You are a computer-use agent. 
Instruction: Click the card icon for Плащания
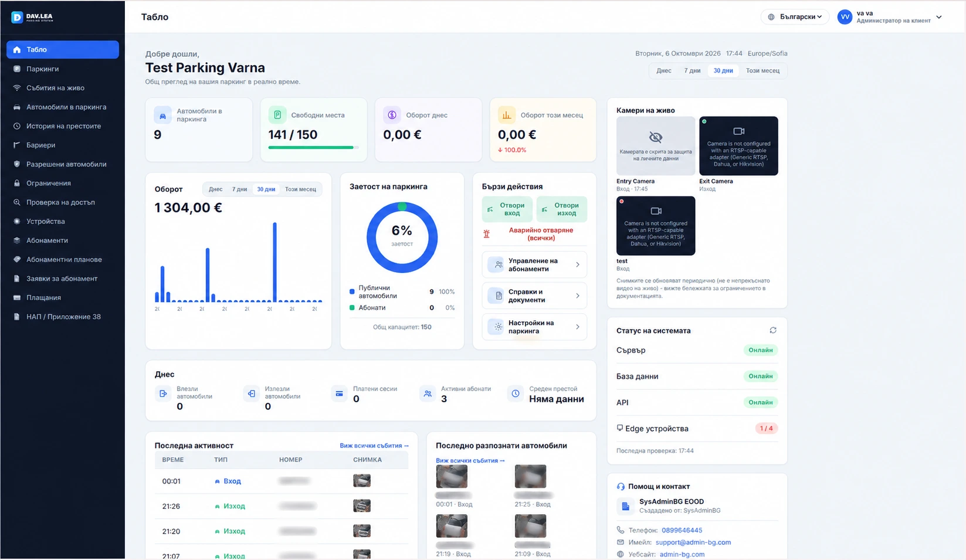point(17,297)
